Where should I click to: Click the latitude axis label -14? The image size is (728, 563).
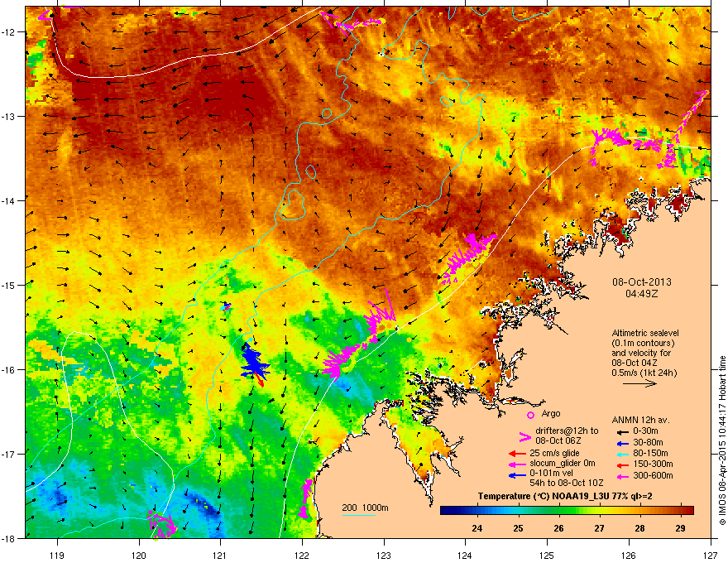click(8, 200)
